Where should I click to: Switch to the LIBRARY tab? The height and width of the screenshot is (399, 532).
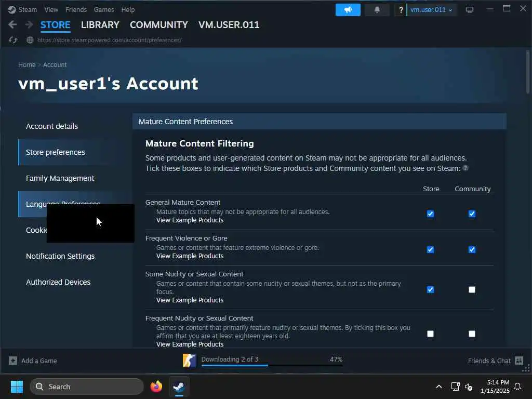[100, 25]
